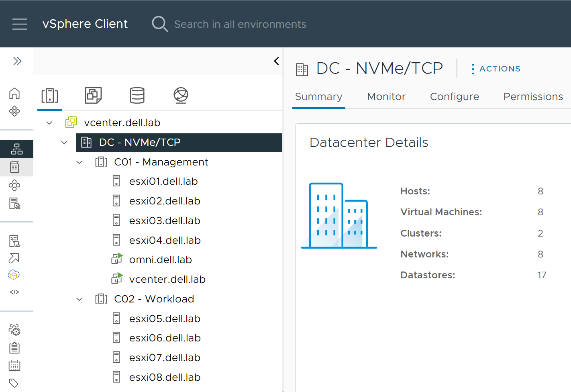Open Shortcuts icon in sidebar
Image resolution: width=571 pixels, height=392 pixels.
click(x=14, y=111)
